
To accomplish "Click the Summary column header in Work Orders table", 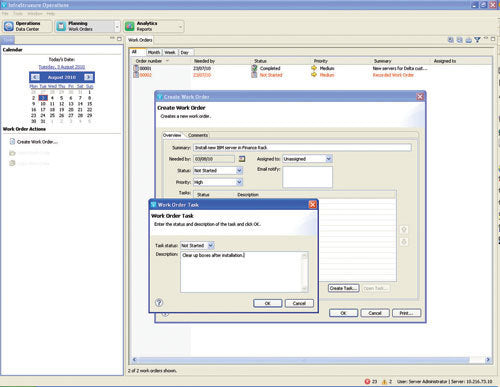I will click(382, 61).
